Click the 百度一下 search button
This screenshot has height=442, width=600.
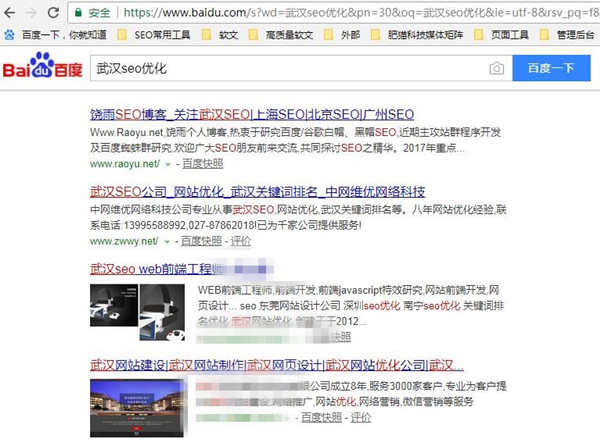coord(551,68)
